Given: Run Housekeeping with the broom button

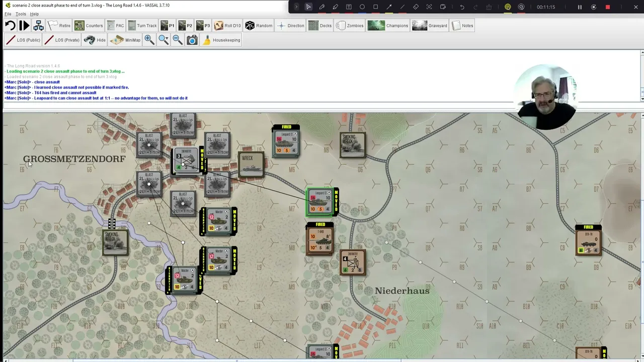Looking at the screenshot, I should click(221, 40).
